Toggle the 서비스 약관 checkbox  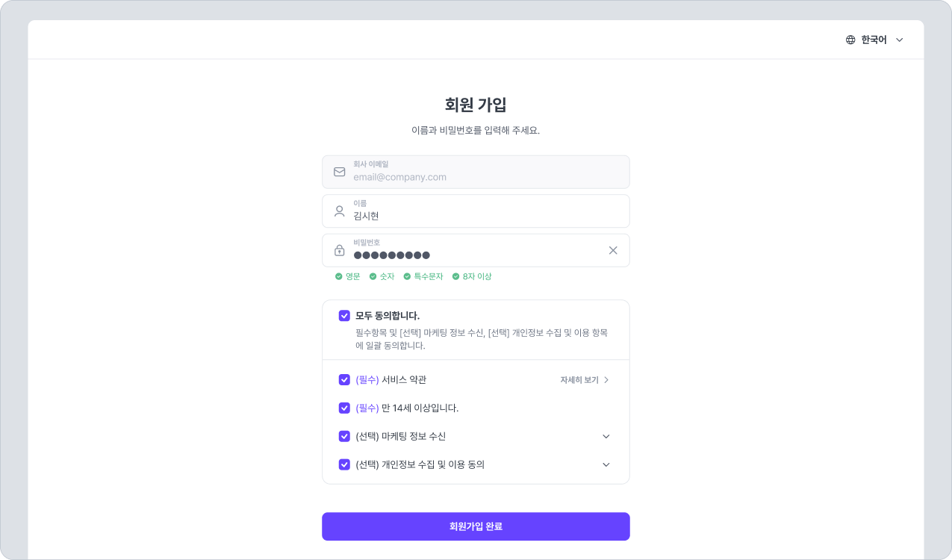pos(344,380)
